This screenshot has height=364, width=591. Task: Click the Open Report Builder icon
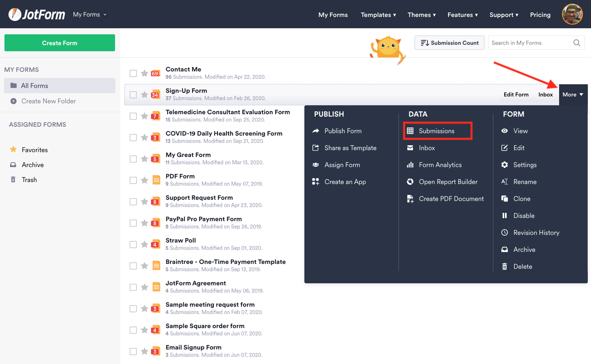click(410, 182)
